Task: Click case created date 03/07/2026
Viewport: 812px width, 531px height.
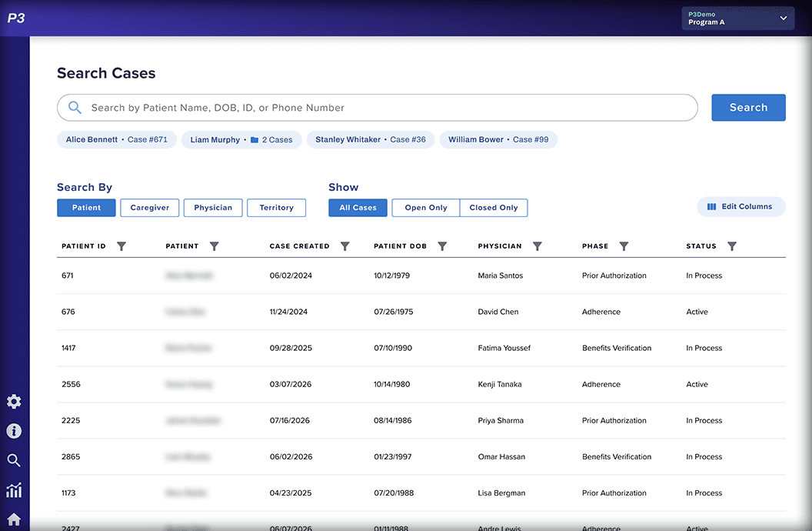Action: point(291,384)
